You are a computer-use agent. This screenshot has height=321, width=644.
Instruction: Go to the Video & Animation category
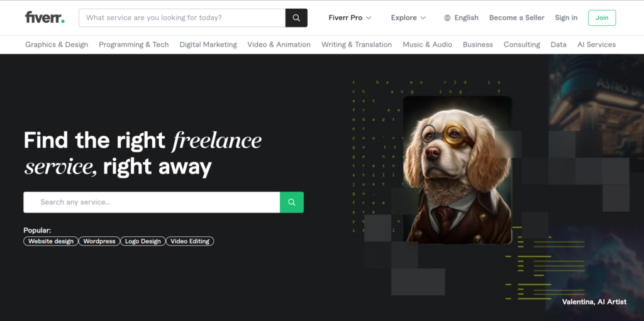pyautogui.click(x=279, y=45)
